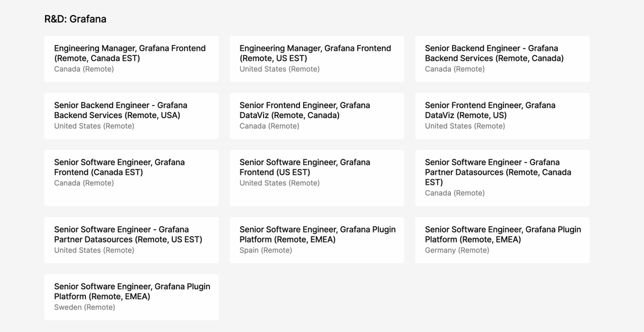Select Senior Frontend Engineer, Grafana DataViz (Remote, Canada)

(x=317, y=116)
